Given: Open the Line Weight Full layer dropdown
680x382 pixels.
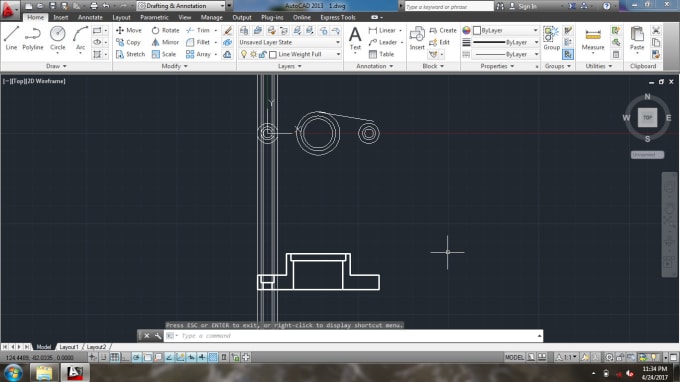Looking at the screenshot, I should click(290, 54).
